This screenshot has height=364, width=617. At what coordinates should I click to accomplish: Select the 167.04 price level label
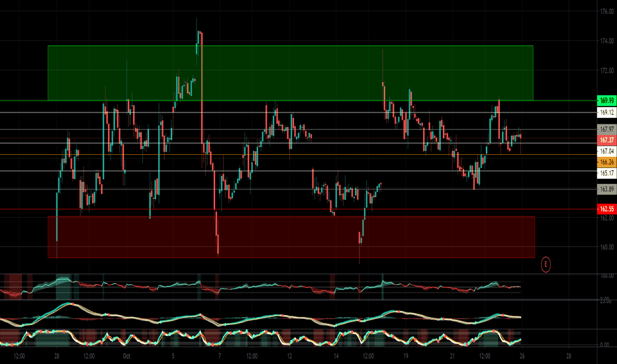[x=607, y=151]
